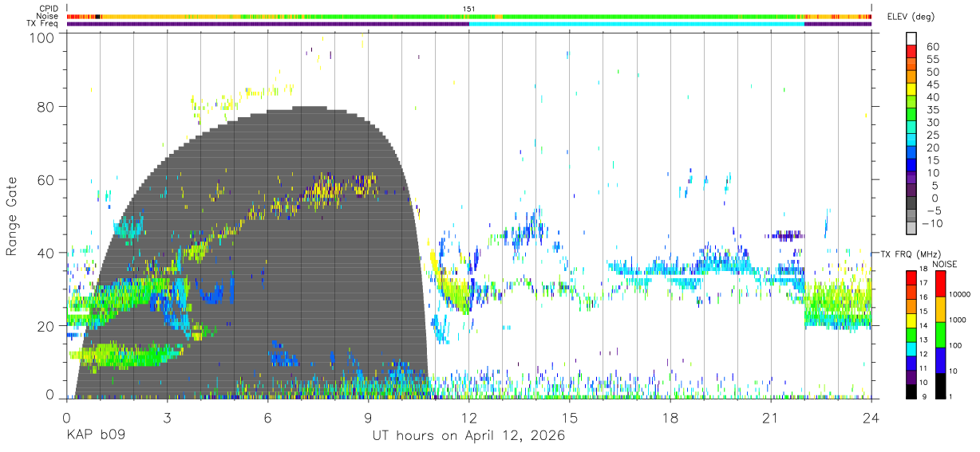Pick the yellow 40-45 elevation swatch
The width and height of the screenshot is (980, 452).
912,90
